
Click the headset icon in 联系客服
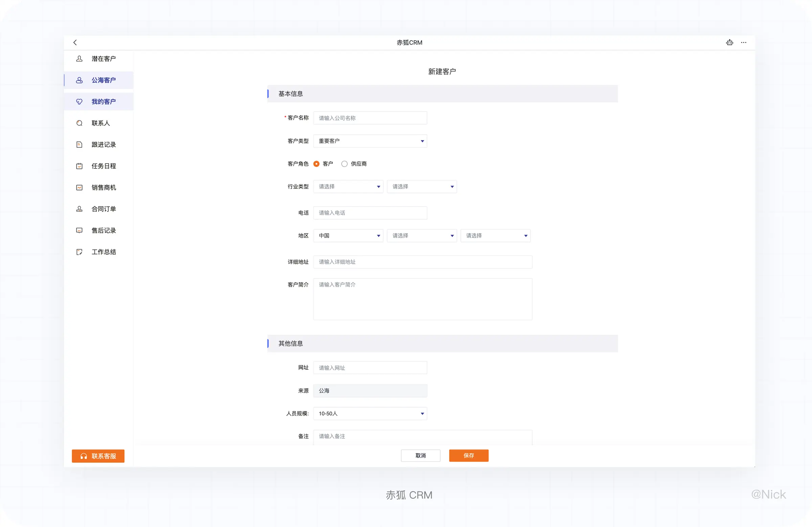click(84, 456)
